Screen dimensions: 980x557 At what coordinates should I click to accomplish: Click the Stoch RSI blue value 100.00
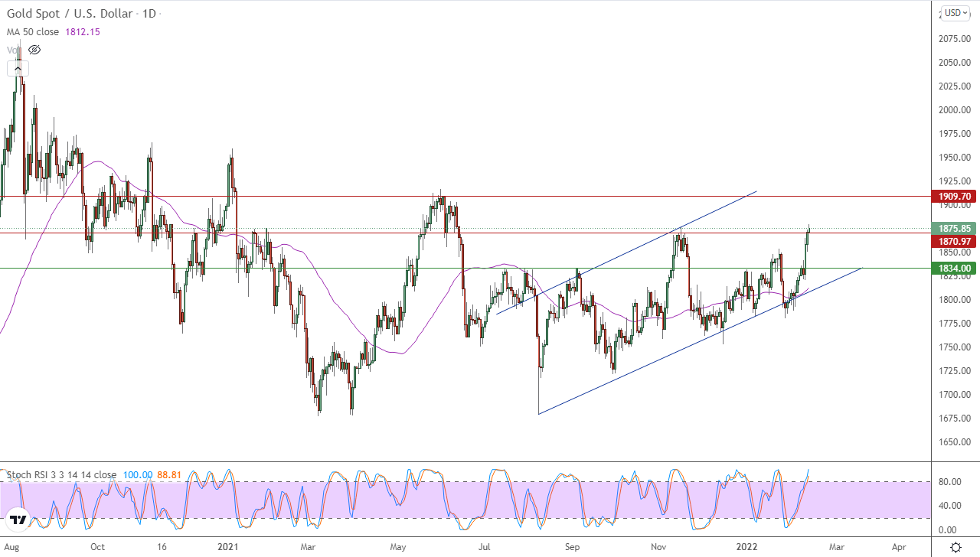(x=137, y=475)
